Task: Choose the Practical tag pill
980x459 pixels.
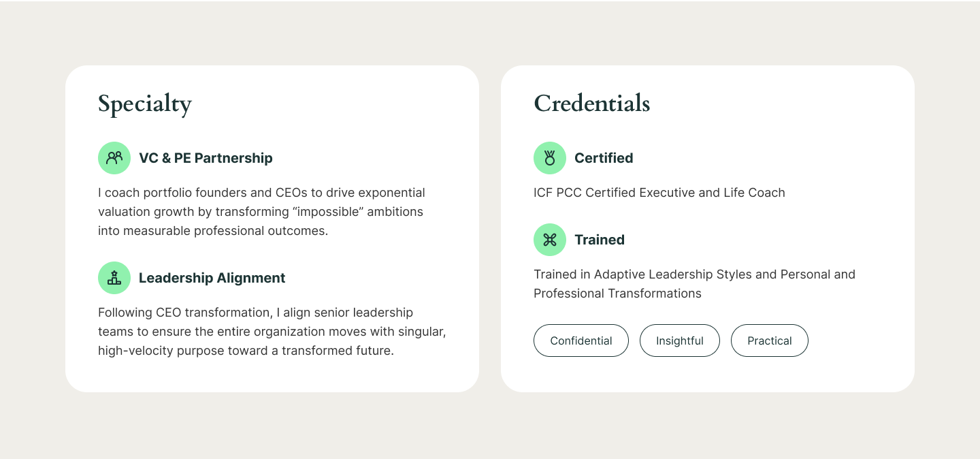Action: point(769,341)
